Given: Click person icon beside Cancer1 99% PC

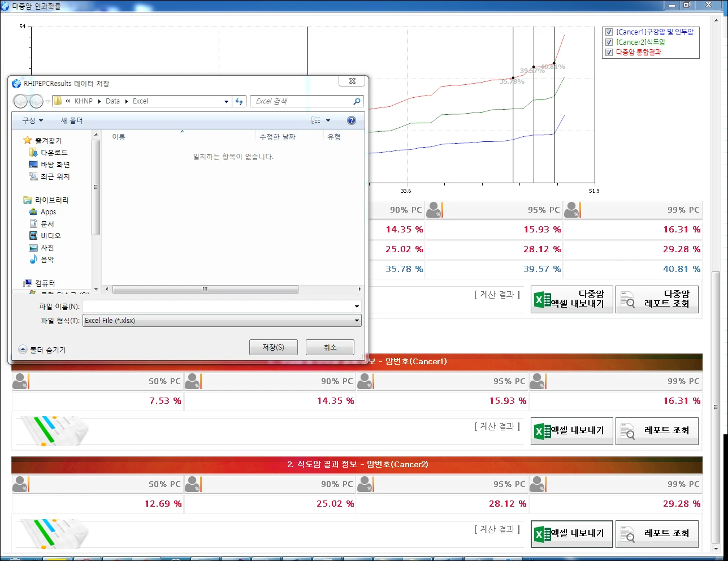Looking at the screenshot, I should click(x=538, y=381).
